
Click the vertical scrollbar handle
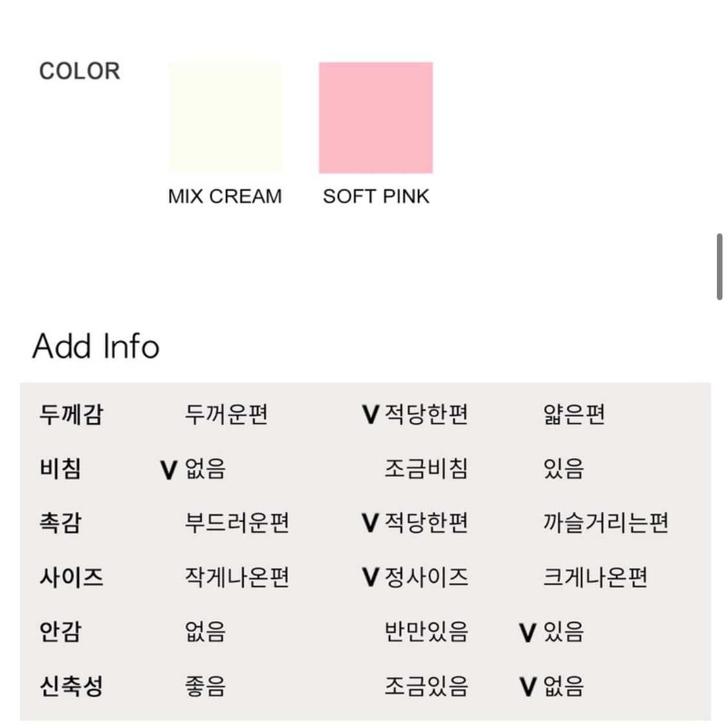719,267
